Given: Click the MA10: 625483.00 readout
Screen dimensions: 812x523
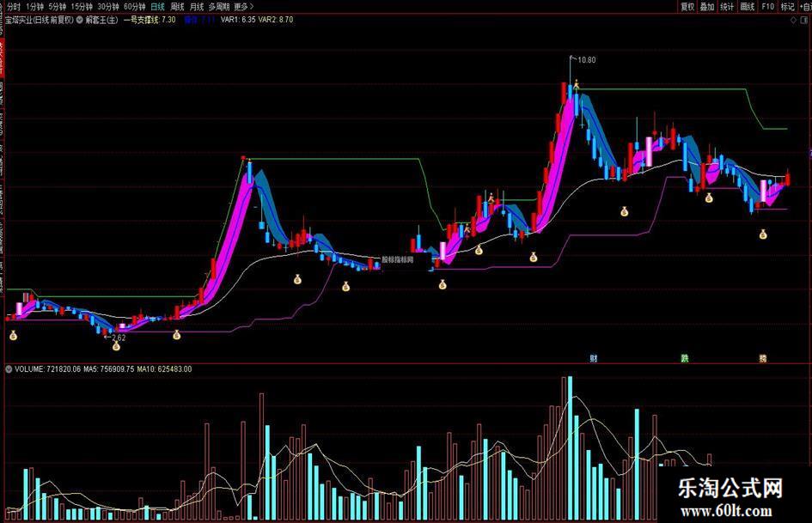Looking at the screenshot, I should coord(164,369).
